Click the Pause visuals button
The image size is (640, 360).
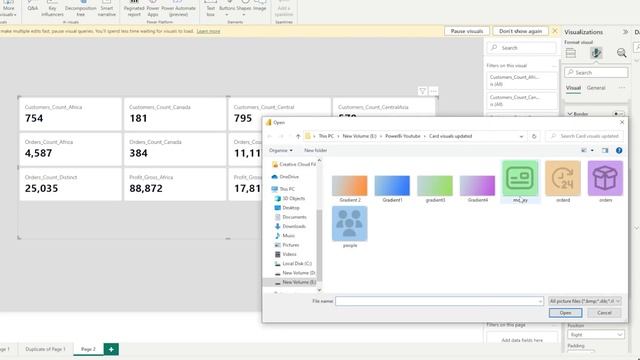point(467,31)
